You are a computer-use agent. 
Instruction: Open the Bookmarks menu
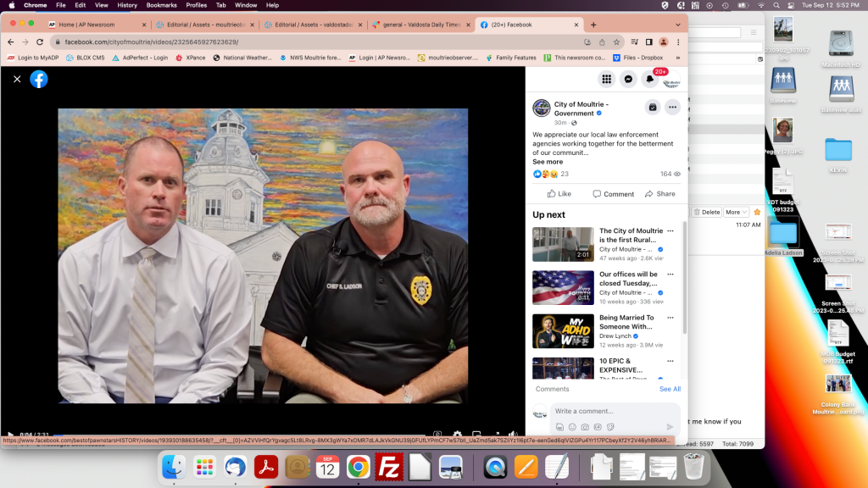[161, 5]
